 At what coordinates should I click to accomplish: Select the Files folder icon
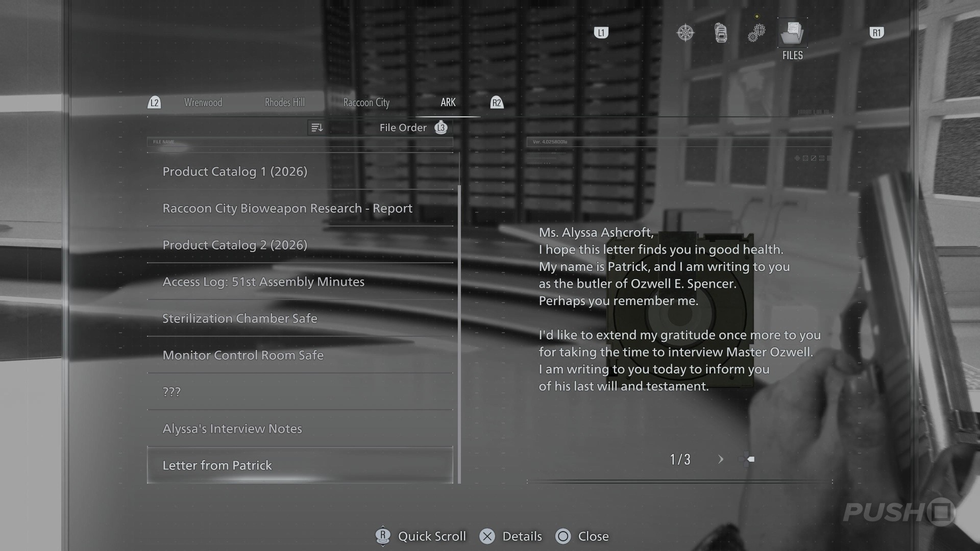[792, 33]
